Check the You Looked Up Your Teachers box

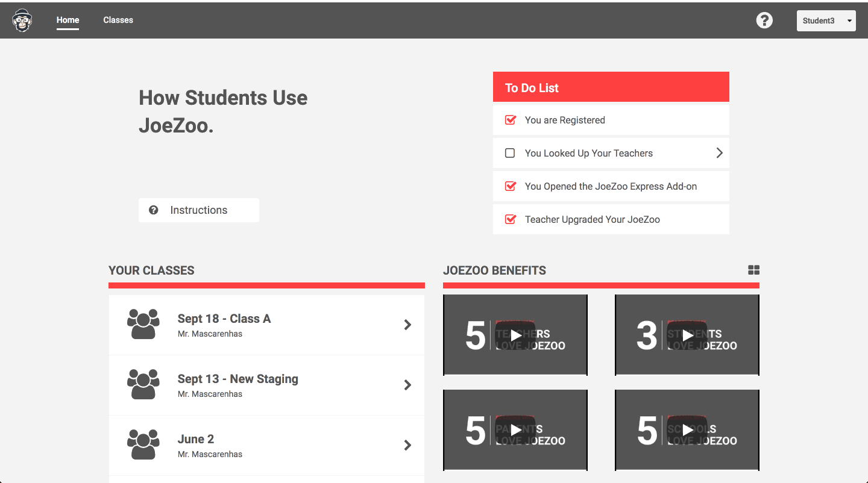click(x=510, y=153)
